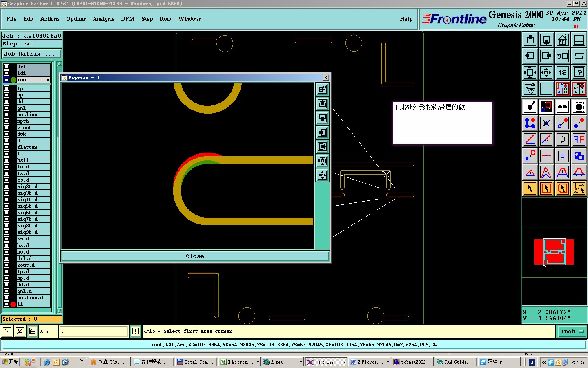Click the home view house icon
588x368 pixels.
click(563, 40)
